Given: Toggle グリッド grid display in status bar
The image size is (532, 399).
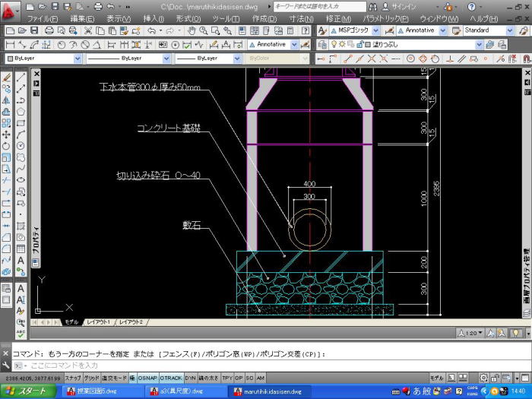Looking at the screenshot, I should click(x=91, y=378).
